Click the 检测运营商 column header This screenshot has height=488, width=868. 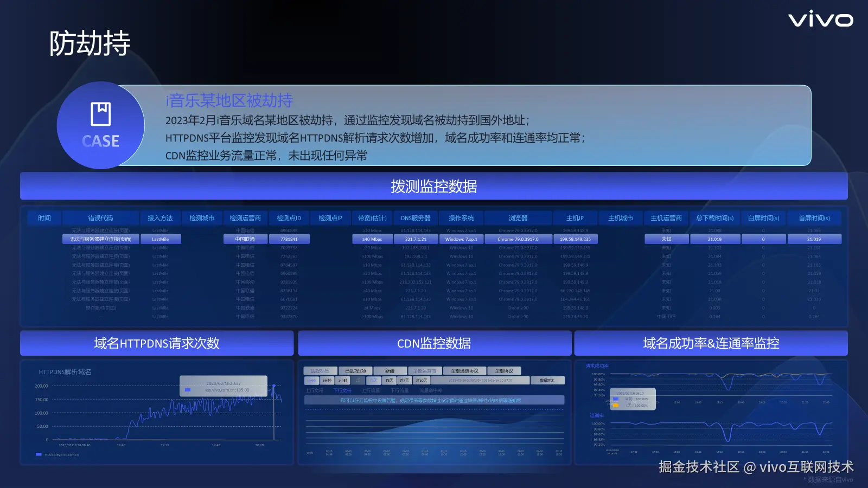(x=245, y=218)
